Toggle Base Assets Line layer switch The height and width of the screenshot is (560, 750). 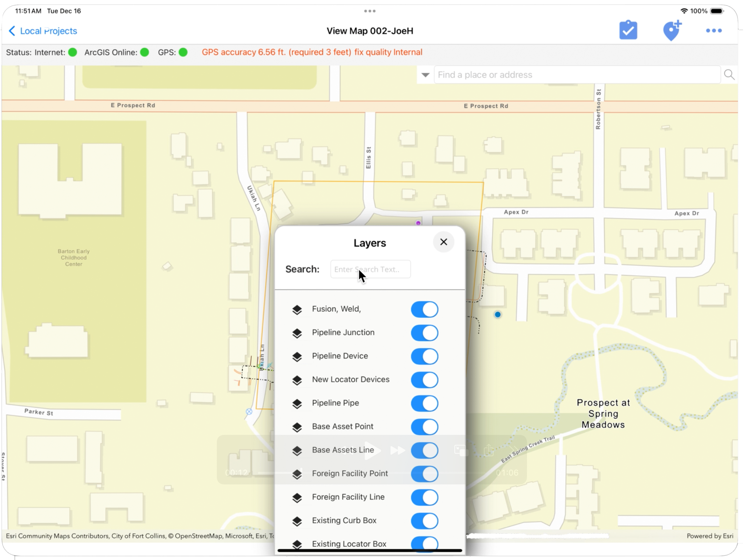424,450
